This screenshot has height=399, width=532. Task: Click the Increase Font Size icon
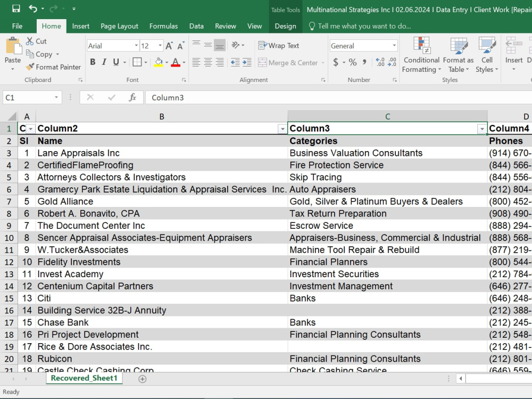click(169, 46)
